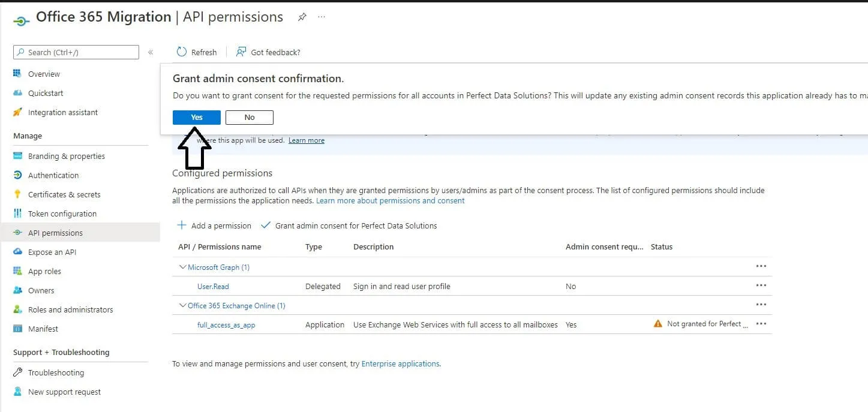This screenshot has width=868, height=412.
Task: Open Expose an API section
Action: (x=52, y=252)
